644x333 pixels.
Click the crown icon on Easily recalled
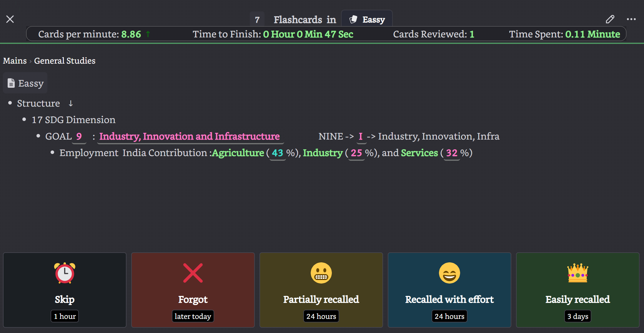(577, 273)
